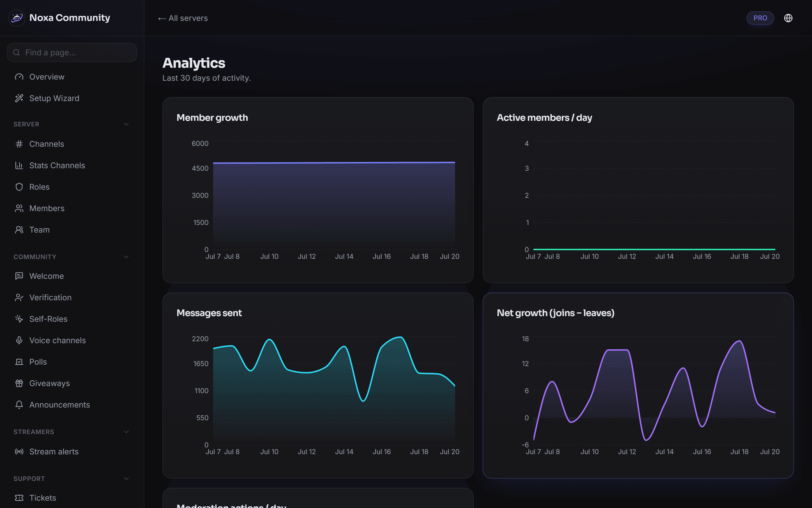
Task: Click the 18 axis label in Net growth
Action: click(x=525, y=339)
